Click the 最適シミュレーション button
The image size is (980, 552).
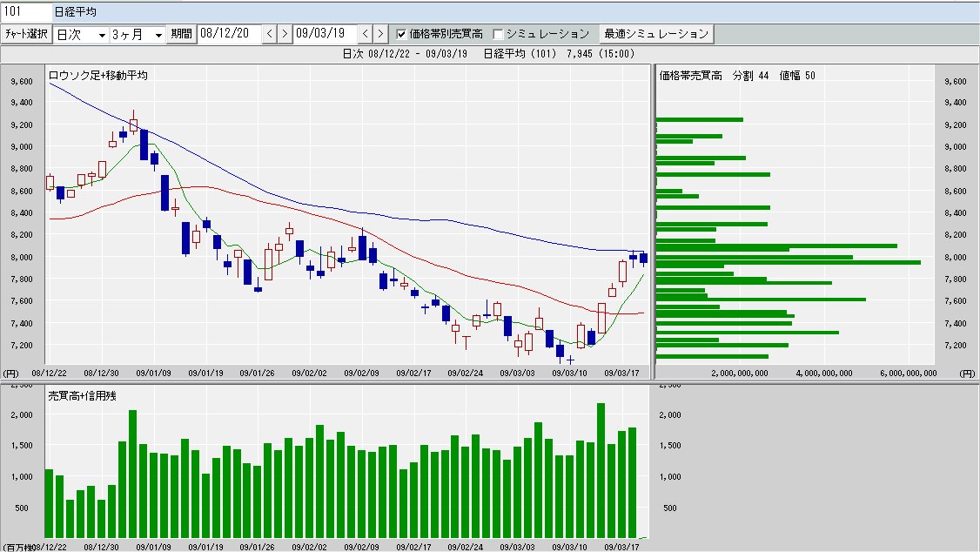[656, 34]
